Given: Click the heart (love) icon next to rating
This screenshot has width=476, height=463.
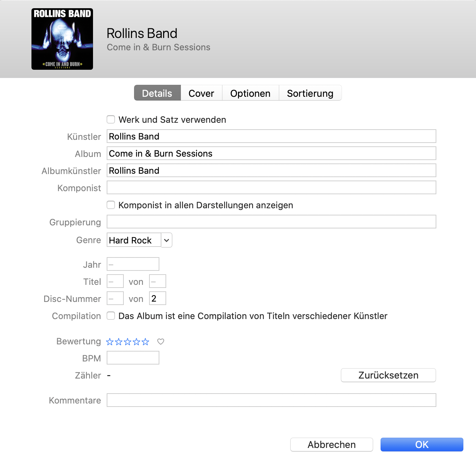Looking at the screenshot, I should (161, 342).
